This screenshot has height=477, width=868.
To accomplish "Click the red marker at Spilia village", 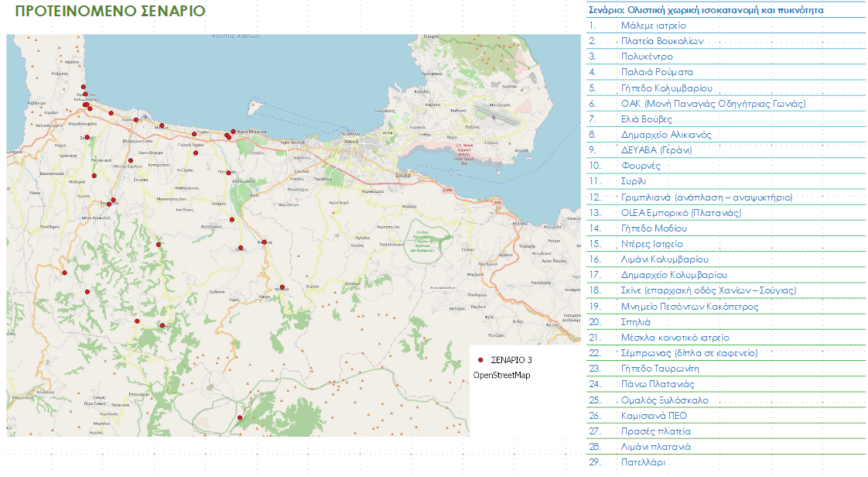I will click(87, 138).
